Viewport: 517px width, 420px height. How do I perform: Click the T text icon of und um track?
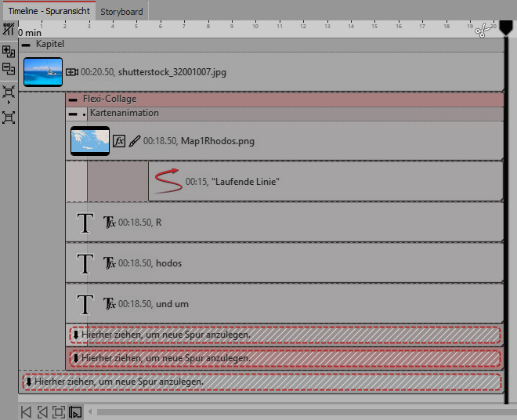[85, 304]
